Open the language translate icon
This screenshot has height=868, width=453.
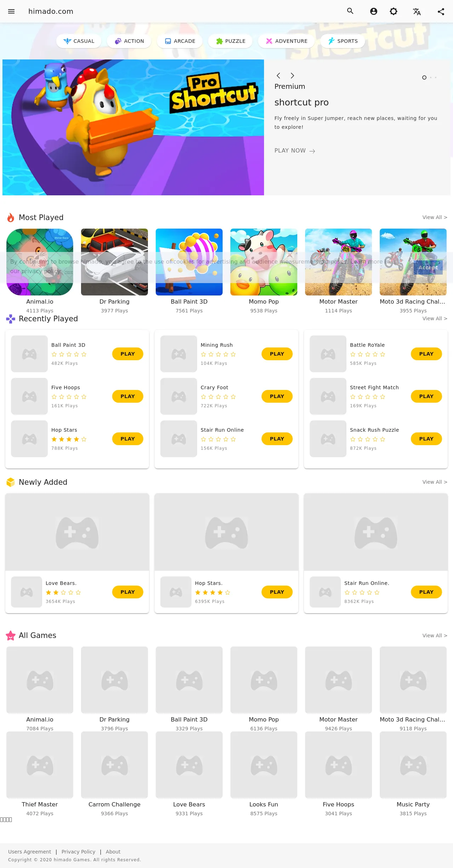click(417, 12)
